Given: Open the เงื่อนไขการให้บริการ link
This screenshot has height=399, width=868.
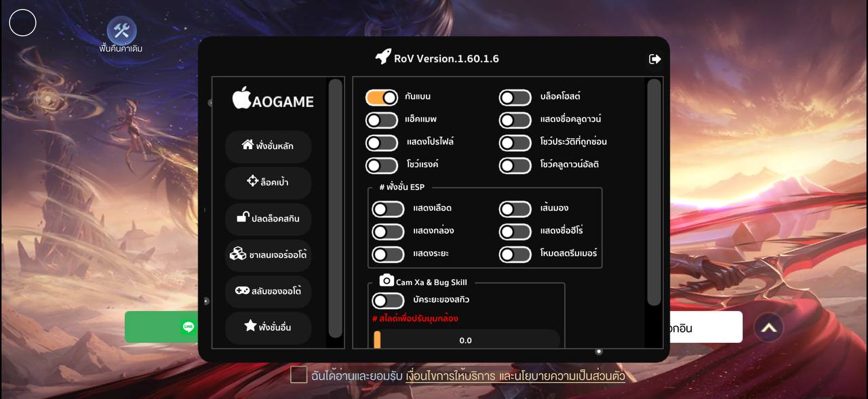Looking at the screenshot, I should pos(450,375).
